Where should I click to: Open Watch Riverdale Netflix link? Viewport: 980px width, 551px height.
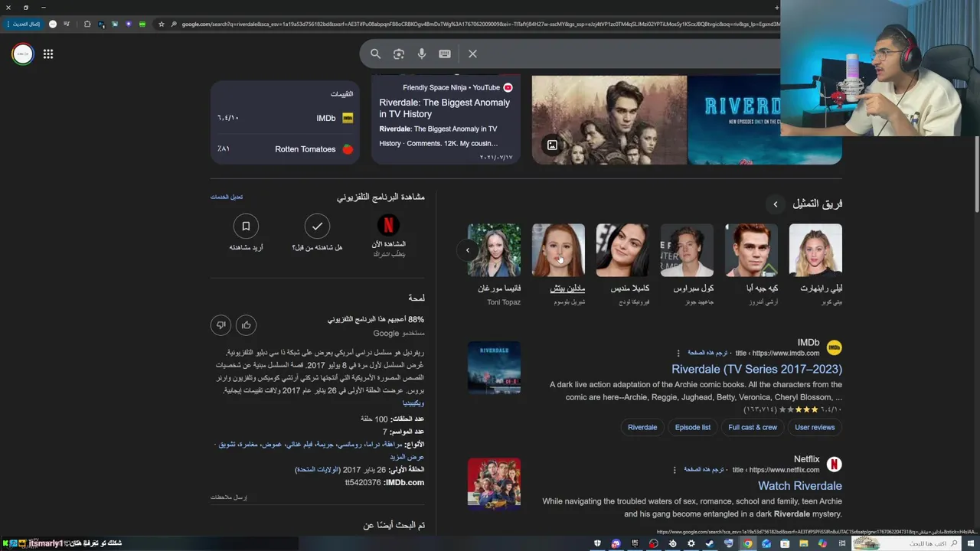(x=800, y=486)
